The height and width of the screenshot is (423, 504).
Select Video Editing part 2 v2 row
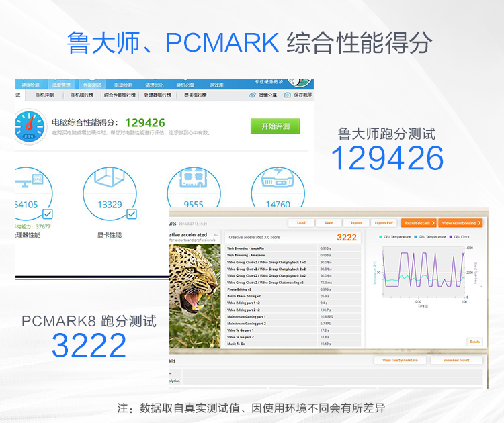pos(293,310)
